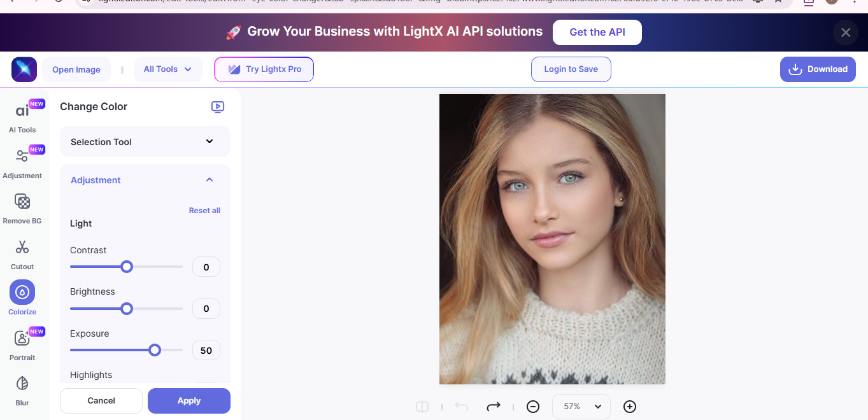Click Reset all adjustments

click(x=204, y=210)
